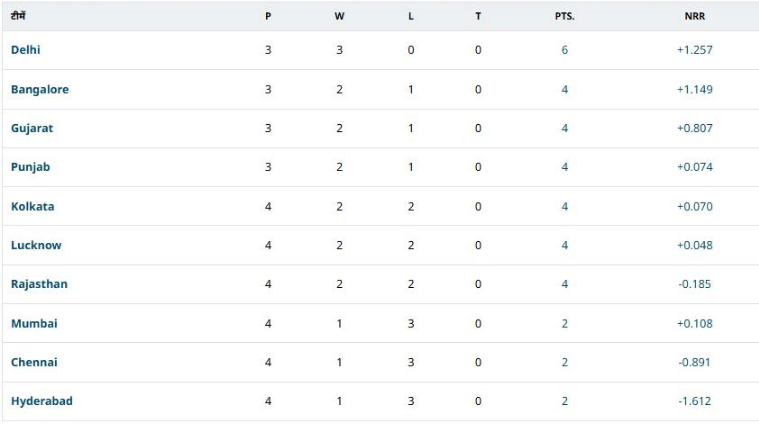
Task: Select the Punjab team link
Action: 30,167
